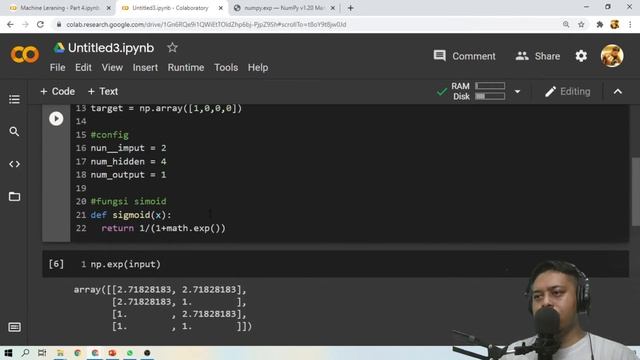This screenshot has width=640, height=360.
Task: Switch to Machine Learning Part 4 tab
Action: tap(59, 8)
